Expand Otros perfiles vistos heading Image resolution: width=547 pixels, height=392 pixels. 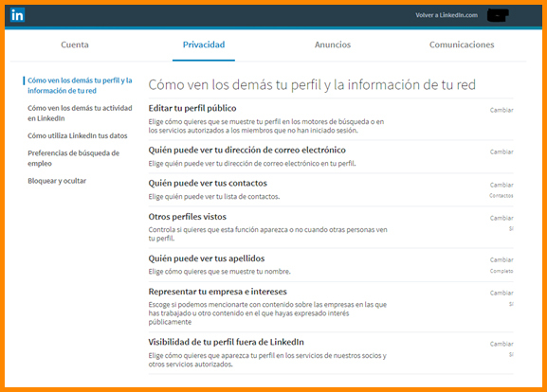click(x=188, y=217)
